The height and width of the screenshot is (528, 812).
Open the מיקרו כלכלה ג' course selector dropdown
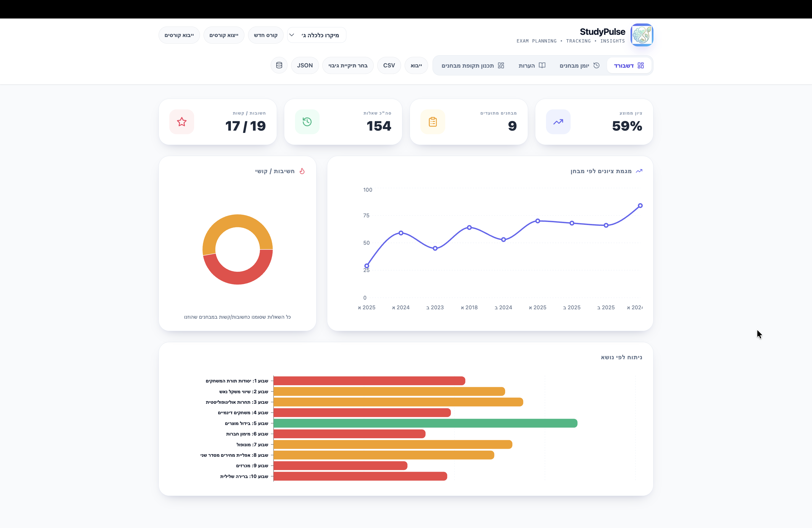coord(316,35)
